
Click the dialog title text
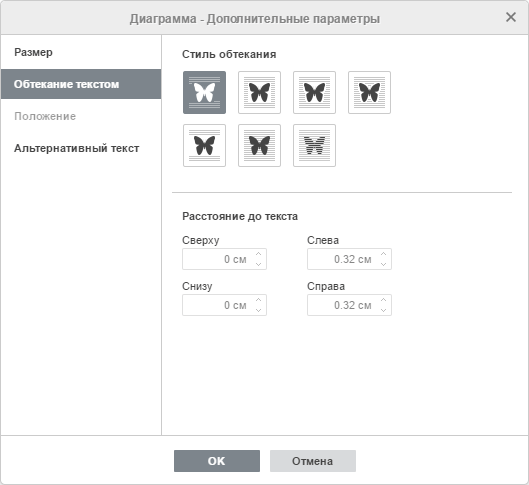(x=255, y=19)
